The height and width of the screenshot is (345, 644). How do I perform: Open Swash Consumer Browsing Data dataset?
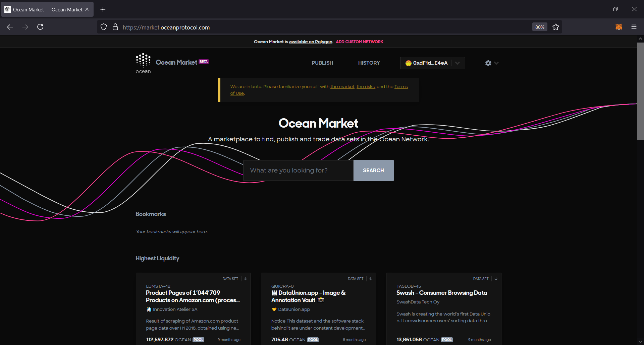442,293
